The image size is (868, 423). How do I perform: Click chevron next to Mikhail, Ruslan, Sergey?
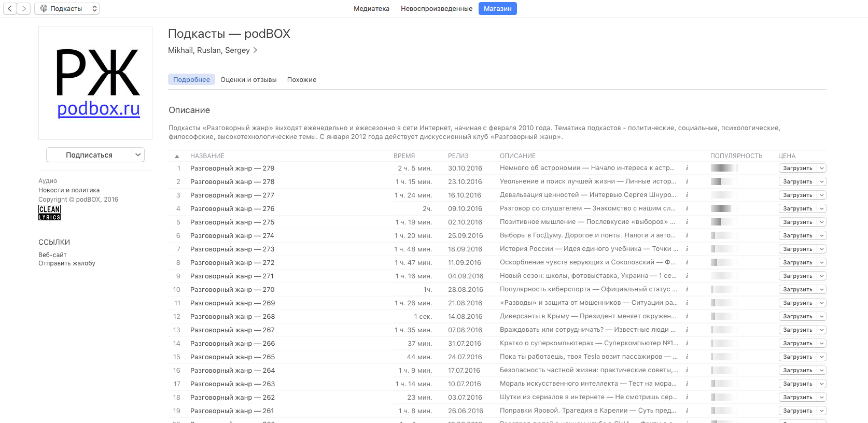coord(255,50)
